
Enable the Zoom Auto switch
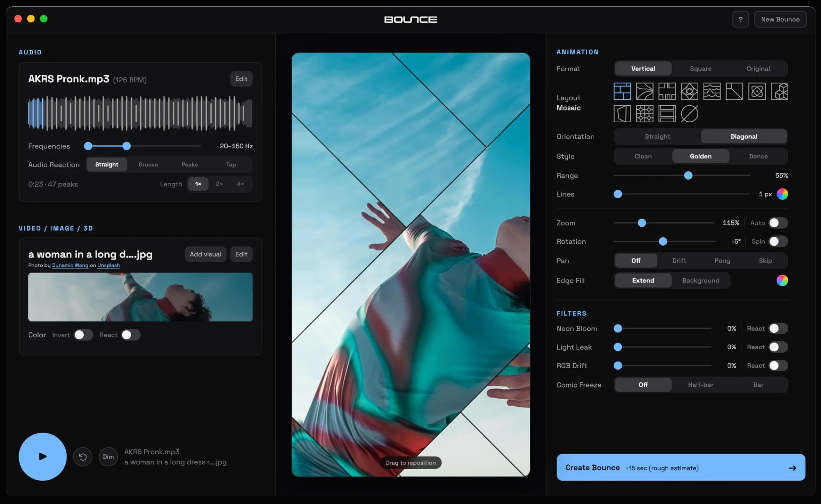pos(778,223)
